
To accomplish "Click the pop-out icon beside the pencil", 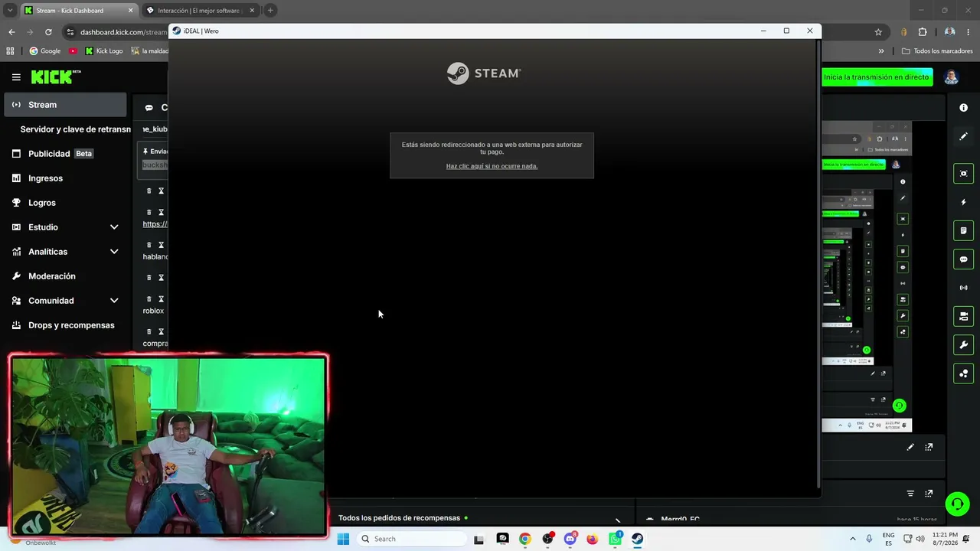I will [x=929, y=447].
